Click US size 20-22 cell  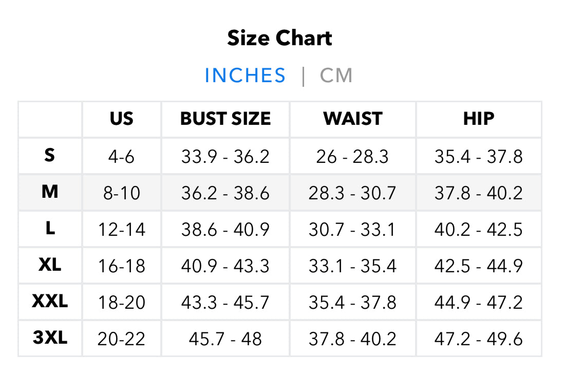tap(121, 339)
